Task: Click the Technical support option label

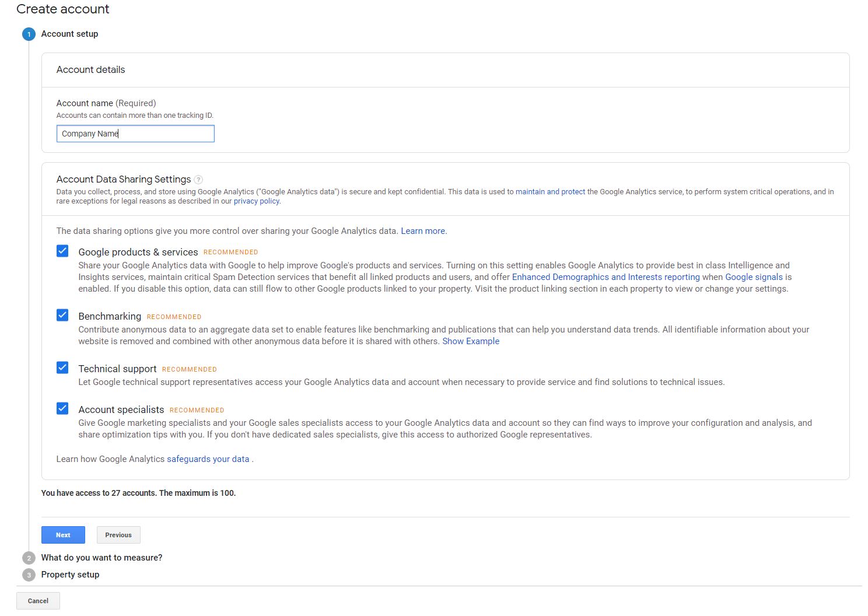Action: click(x=117, y=369)
